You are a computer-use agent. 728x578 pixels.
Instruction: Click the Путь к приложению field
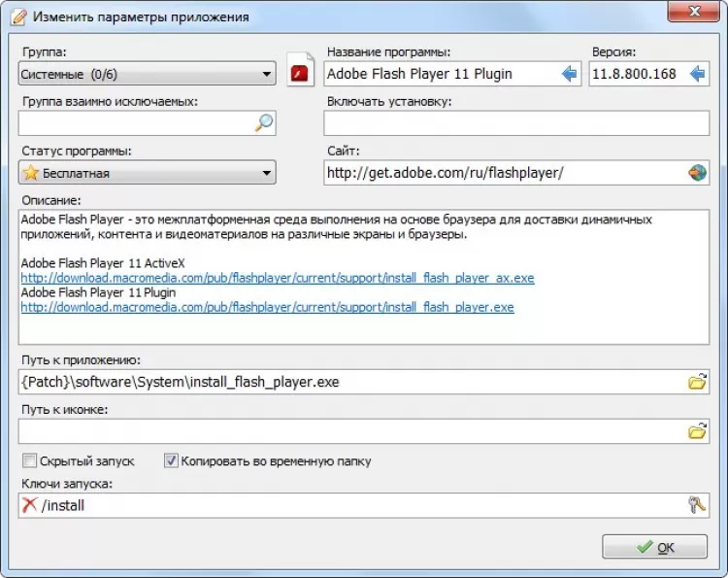364,382
